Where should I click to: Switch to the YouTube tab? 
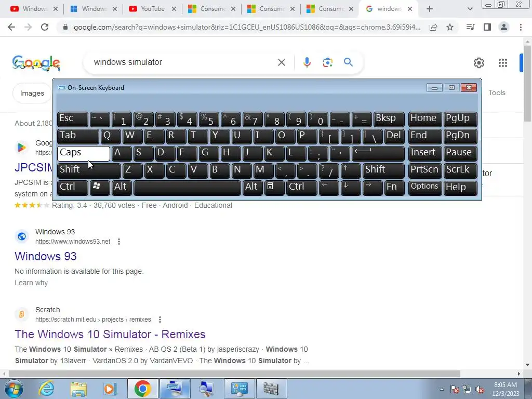(152, 9)
